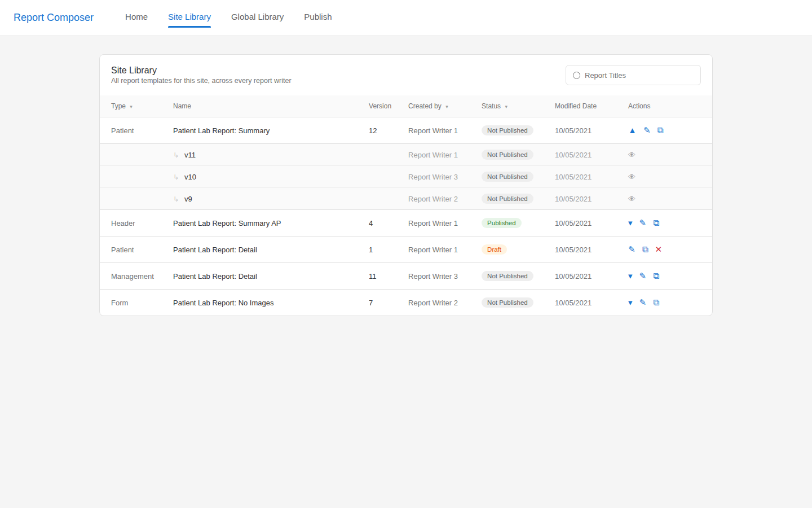812x508 pixels.
Task: Copy the Draft Patient Lab Report: Detail
Action: (645, 249)
